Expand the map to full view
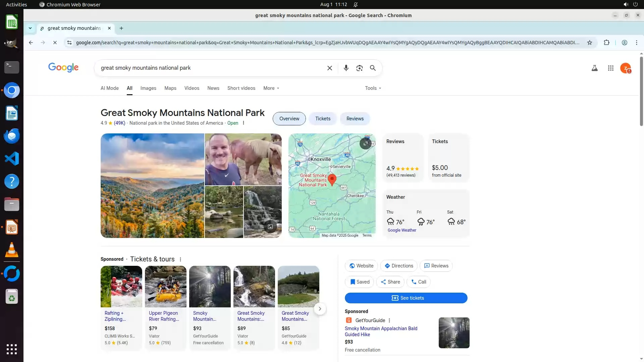Viewport: 644px width, 362px height. [x=365, y=143]
